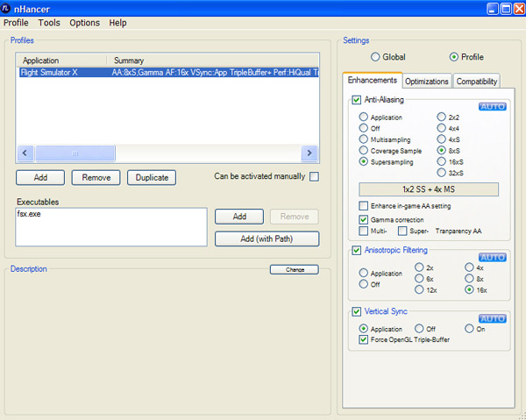Click the Add (with Path) button
The width and height of the screenshot is (526, 420).
tap(267, 238)
